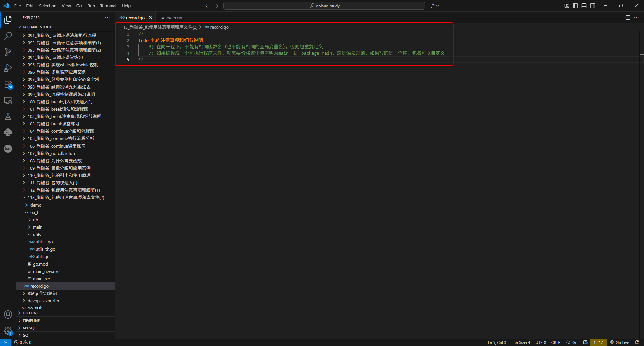Expand the db folder
Screen dimensions: 644x346
coord(65,220)
